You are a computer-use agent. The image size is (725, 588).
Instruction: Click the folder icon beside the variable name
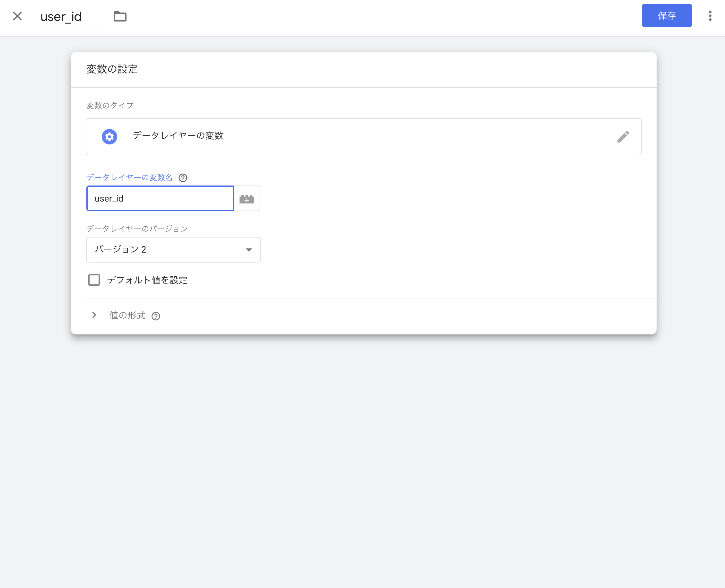[x=120, y=16]
